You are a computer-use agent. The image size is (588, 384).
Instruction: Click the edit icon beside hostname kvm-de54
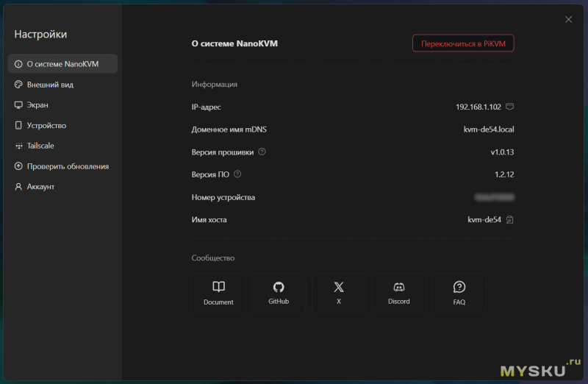pos(509,220)
